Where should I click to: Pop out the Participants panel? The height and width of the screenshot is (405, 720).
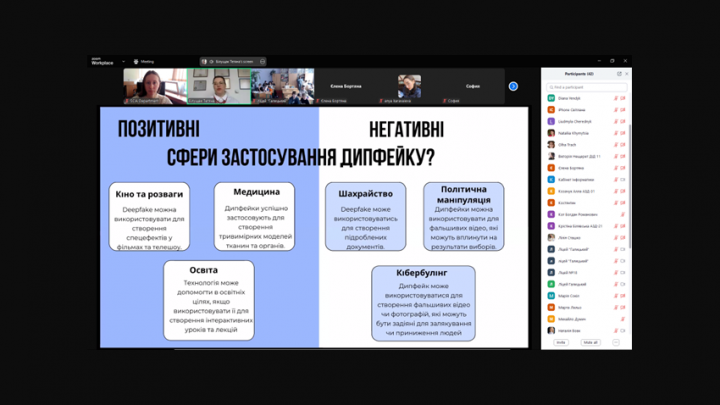click(619, 74)
